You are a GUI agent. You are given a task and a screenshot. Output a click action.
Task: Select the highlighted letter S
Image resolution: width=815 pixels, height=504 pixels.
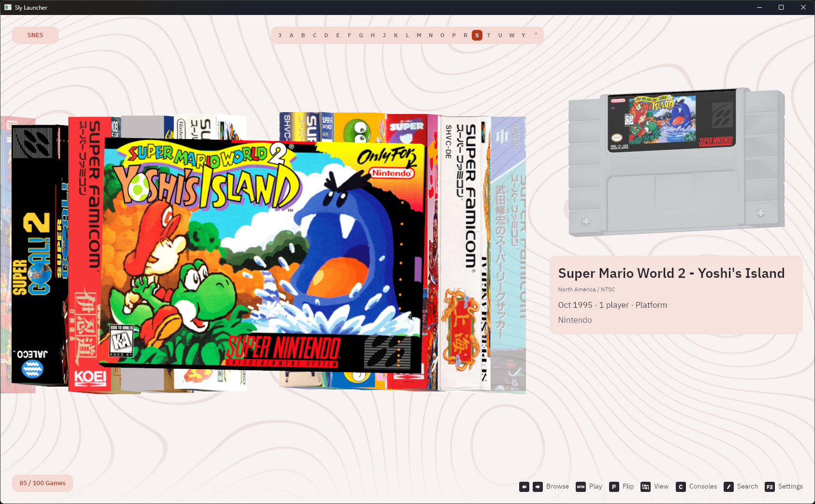click(x=477, y=35)
